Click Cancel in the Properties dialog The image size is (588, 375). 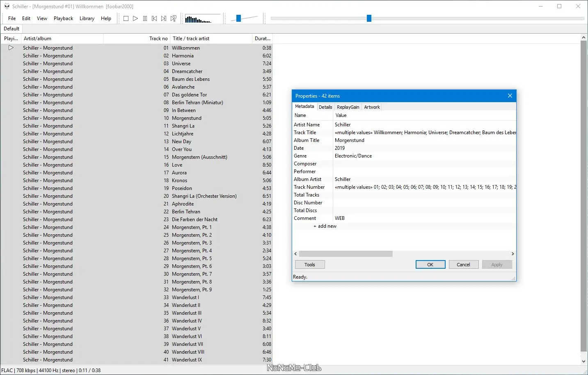coord(464,265)
